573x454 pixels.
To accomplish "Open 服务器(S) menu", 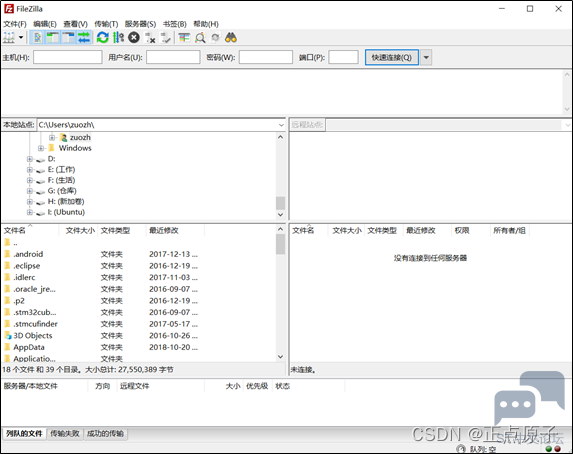I will point(140,24).
